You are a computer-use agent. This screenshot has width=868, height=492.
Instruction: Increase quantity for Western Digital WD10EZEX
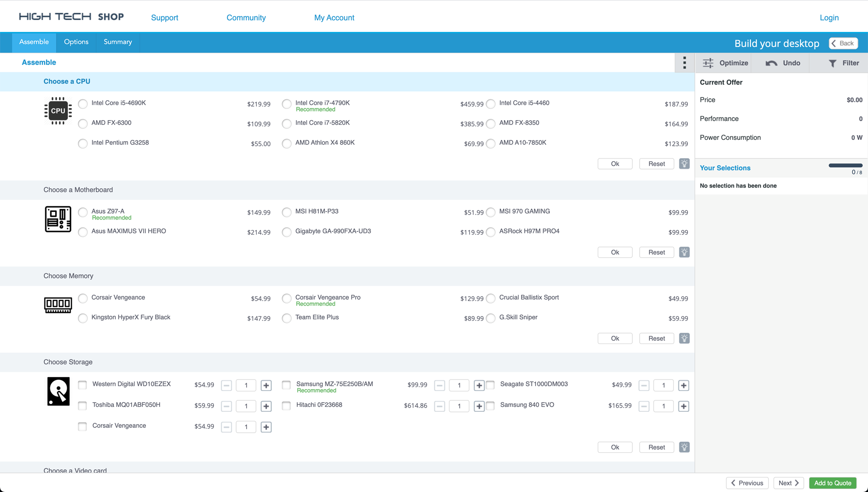point(266,385)
